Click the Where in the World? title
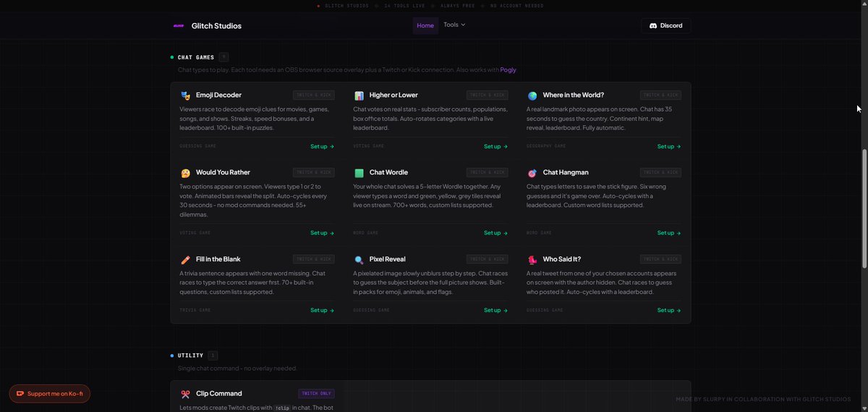The width and height of the screenshot is (868, 412). pyautogui.click(x=573, y=95)
